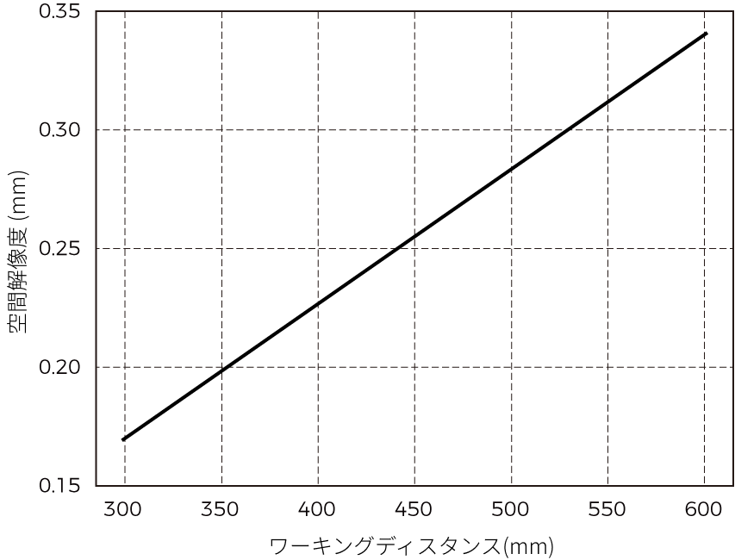Click the vertical gridline at 400

(318, 258)
